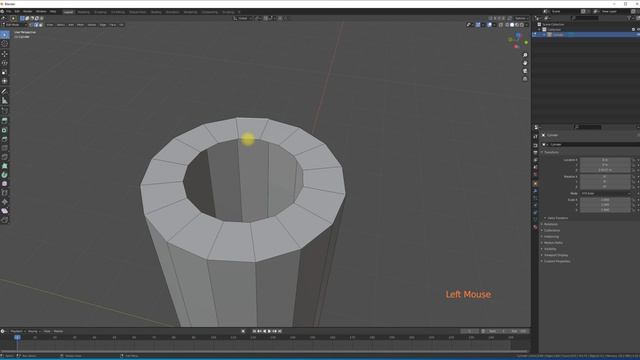Screen dimensions: 640x360
Task: Select the Add Cube tool
Action: pos(4,111)
